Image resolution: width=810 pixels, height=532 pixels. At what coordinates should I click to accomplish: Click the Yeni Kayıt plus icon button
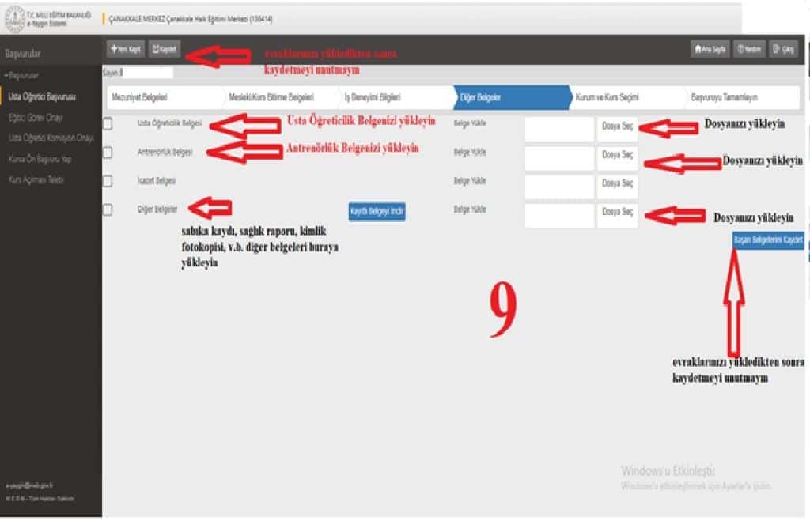[126, 49]
